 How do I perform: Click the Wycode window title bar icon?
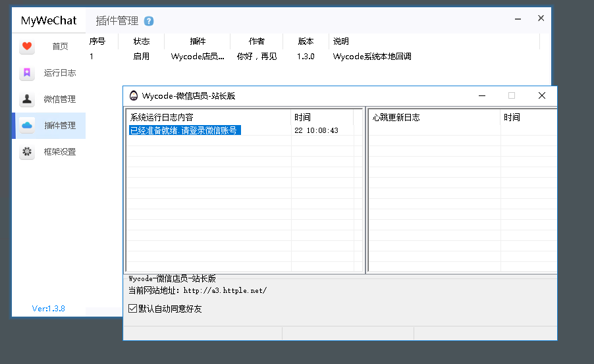[133, 96]
